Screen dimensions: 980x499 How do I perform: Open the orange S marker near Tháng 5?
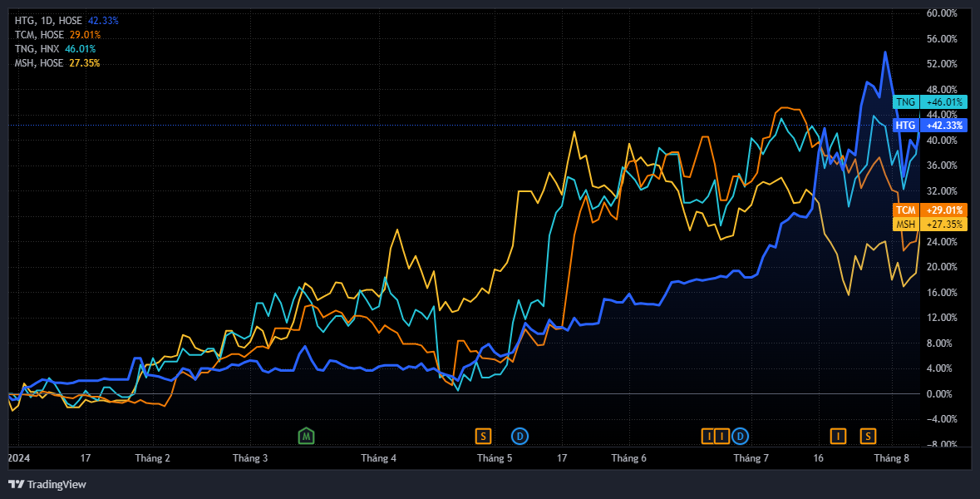(483, 435)
